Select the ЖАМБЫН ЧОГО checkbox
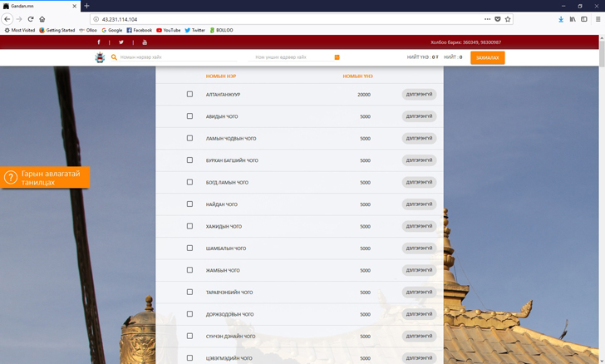This screenshot has width=605, height=364. coord(189,270)
